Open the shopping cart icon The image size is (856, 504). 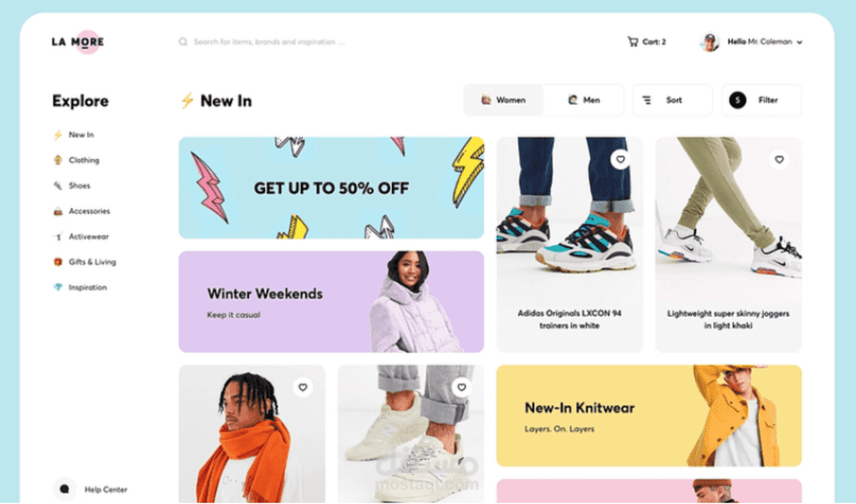tap(633, 42)
